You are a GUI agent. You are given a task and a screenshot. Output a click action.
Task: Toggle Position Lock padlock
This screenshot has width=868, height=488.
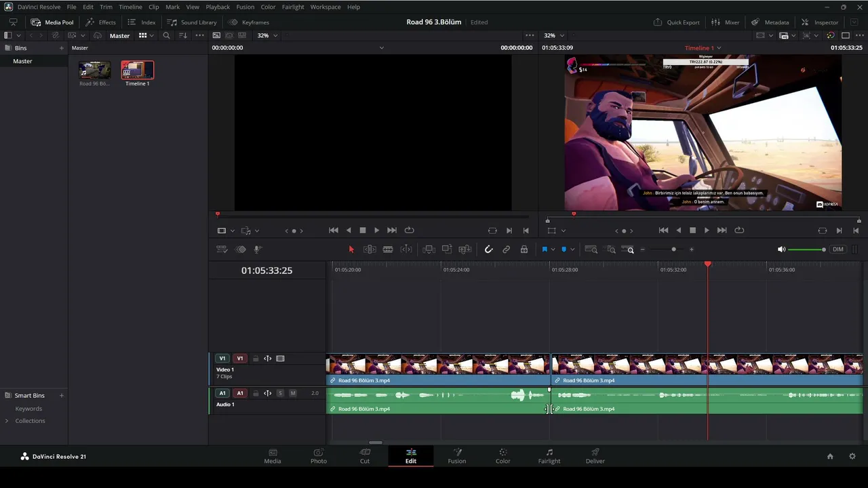524,249
